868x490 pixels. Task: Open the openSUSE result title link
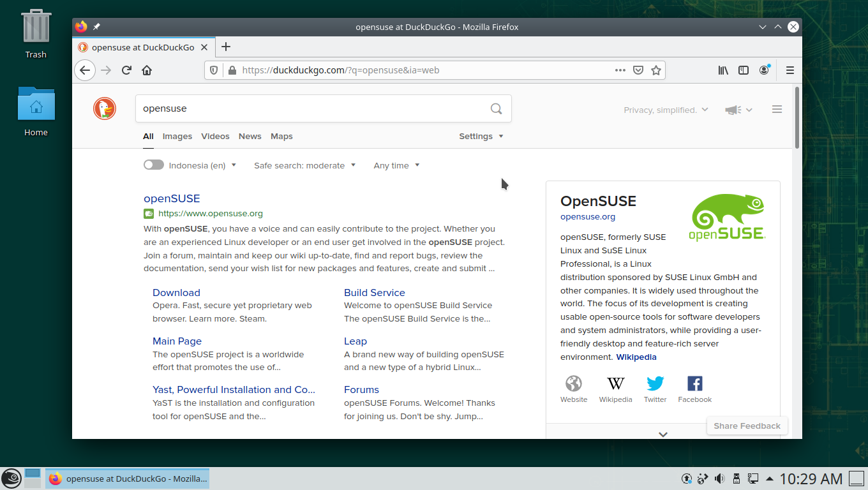pyautogui.click(x=172, y=198)
